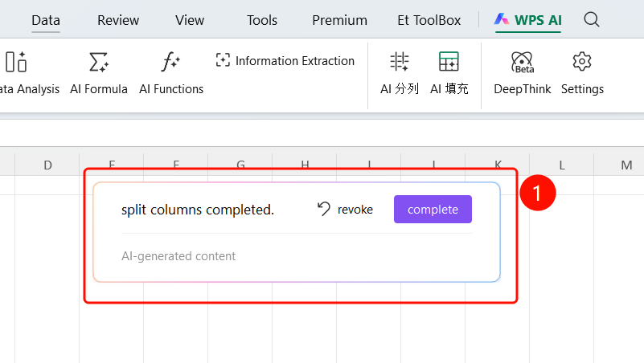This screenshot has height=363, width=644.
Task: Select the Tools tab
Action: (x=262, y=20)
